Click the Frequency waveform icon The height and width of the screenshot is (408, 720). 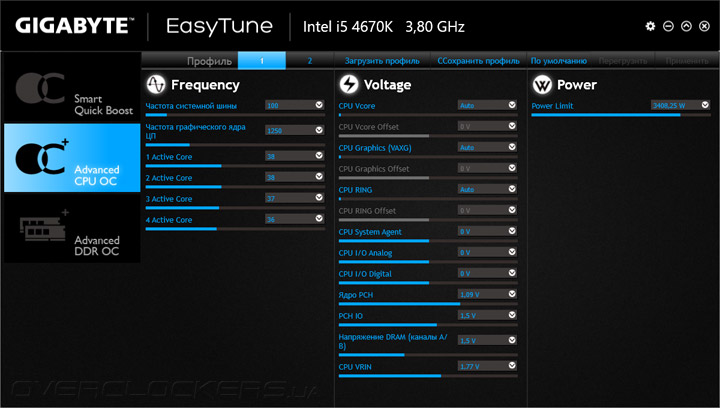[x=156, y=84]
